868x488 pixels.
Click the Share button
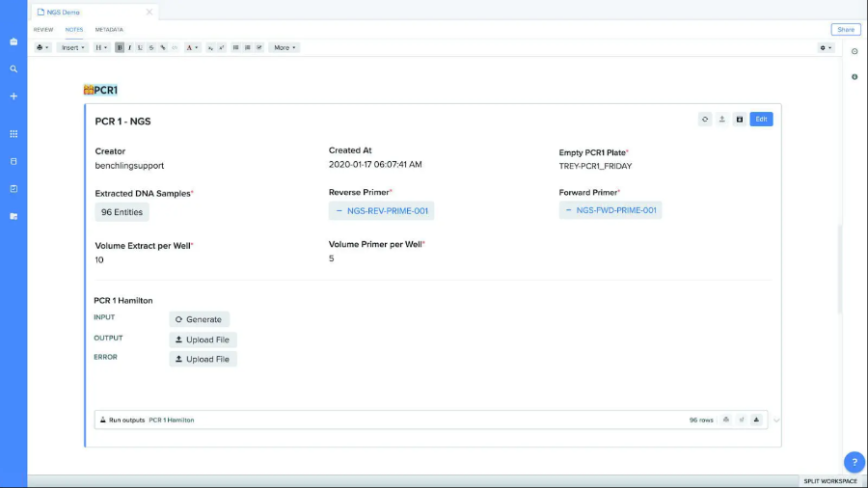tap(845, 30)
